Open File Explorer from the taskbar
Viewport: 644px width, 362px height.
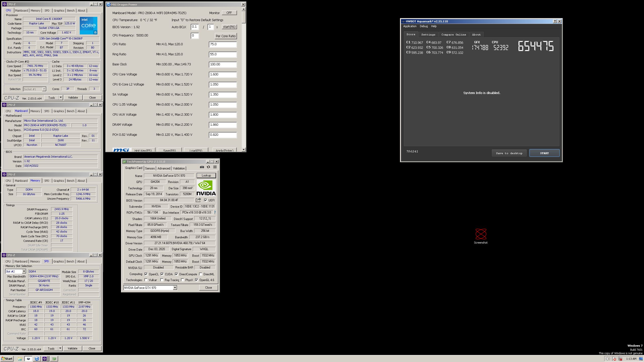(20, 359)
